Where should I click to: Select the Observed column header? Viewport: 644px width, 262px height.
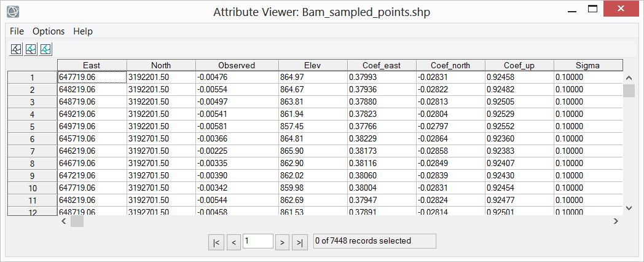pyautogui.click(x=237, y=65)
